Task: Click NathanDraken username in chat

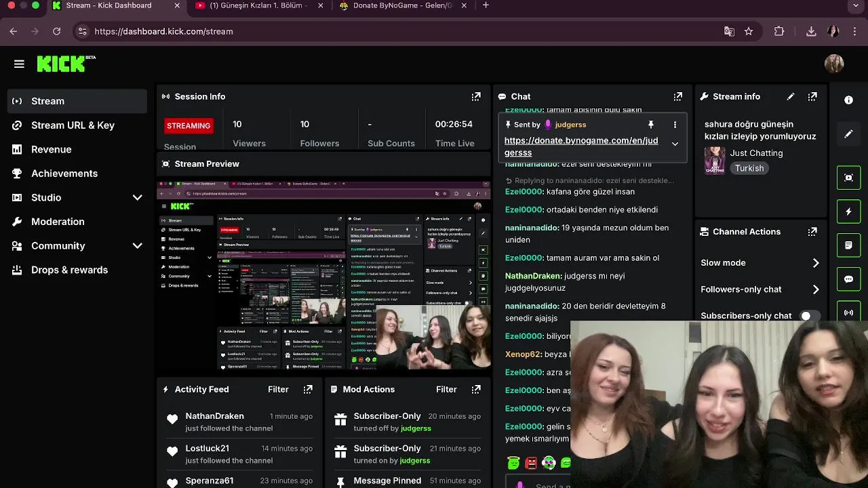Action: [534, 276]
